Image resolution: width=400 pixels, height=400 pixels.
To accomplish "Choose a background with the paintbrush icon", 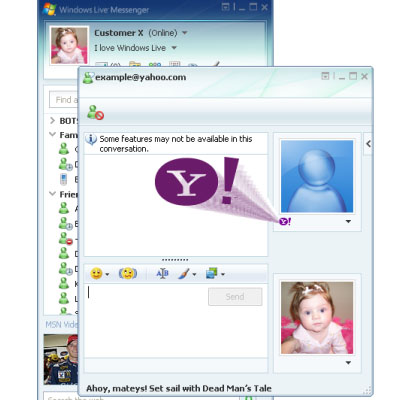I will [183, 274].
